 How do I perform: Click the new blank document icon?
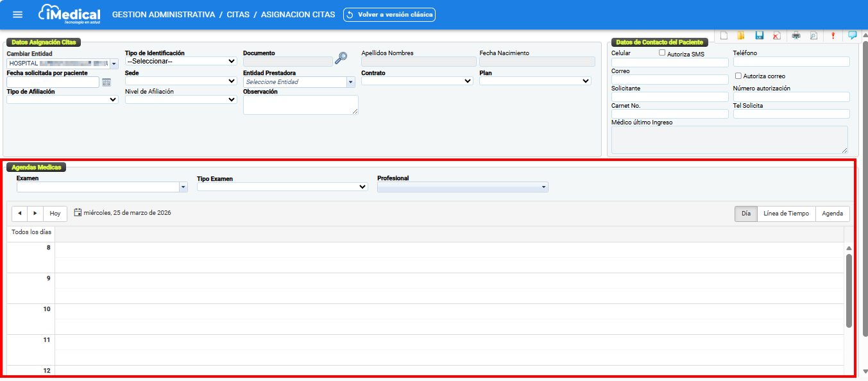click(x=724, y=36)
